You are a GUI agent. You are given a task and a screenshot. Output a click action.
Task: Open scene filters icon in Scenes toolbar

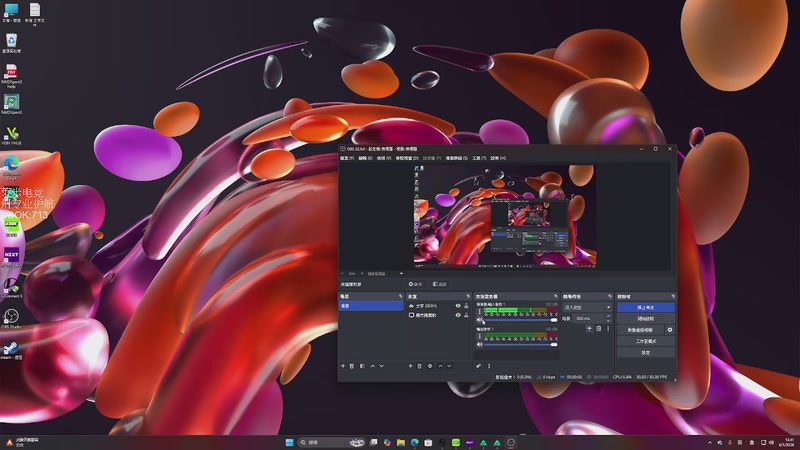tap(362, 366)
